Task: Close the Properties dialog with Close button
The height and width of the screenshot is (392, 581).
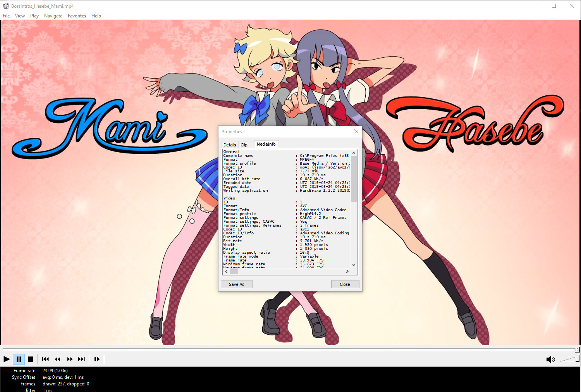Action: point(345,284)
